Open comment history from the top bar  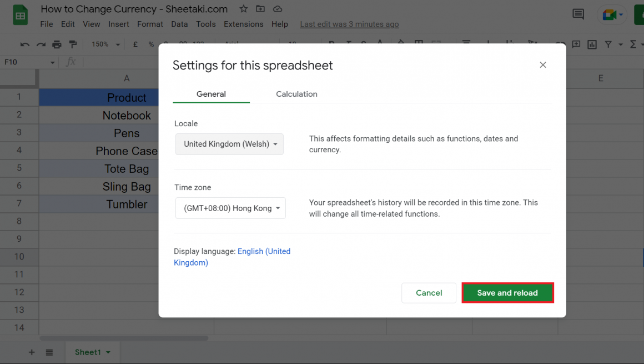578,14
